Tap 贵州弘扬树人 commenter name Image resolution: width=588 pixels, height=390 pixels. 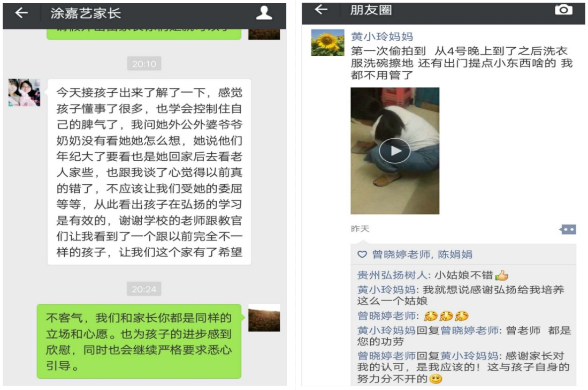pos(392,275)
